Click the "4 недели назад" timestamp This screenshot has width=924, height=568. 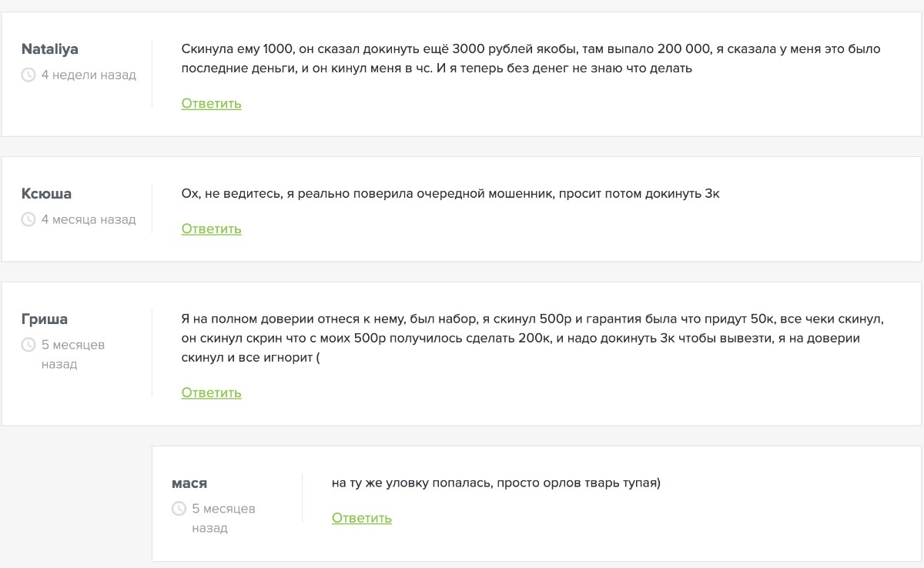click(89, 75)
